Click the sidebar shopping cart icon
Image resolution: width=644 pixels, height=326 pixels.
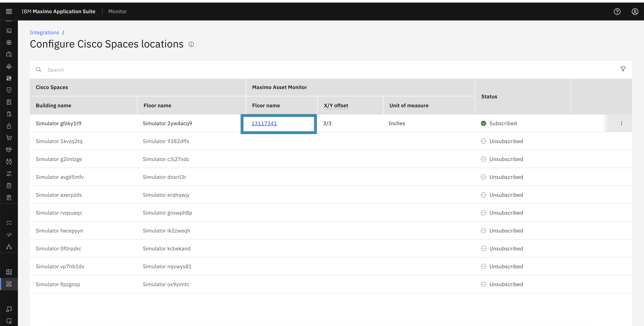9,138
